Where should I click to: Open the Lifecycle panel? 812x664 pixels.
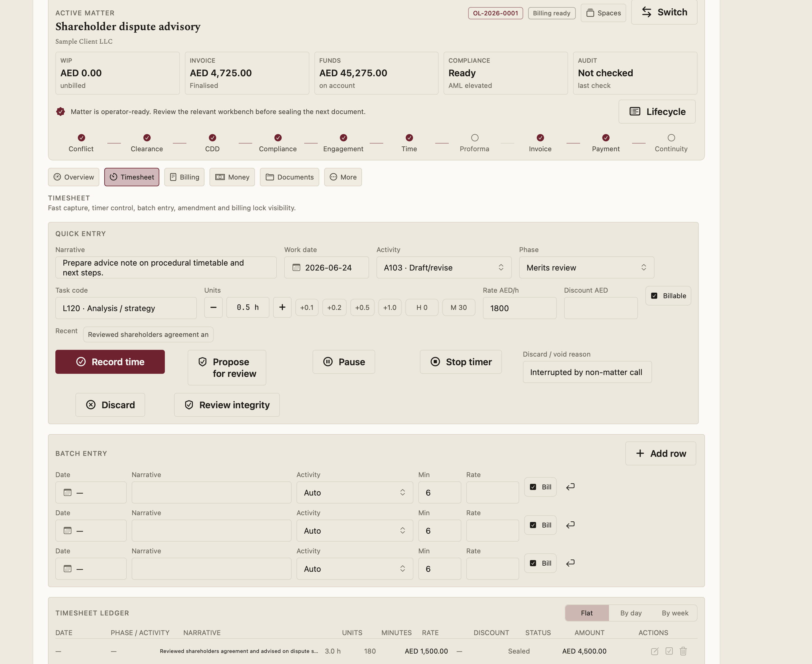(x=657, y=112)
